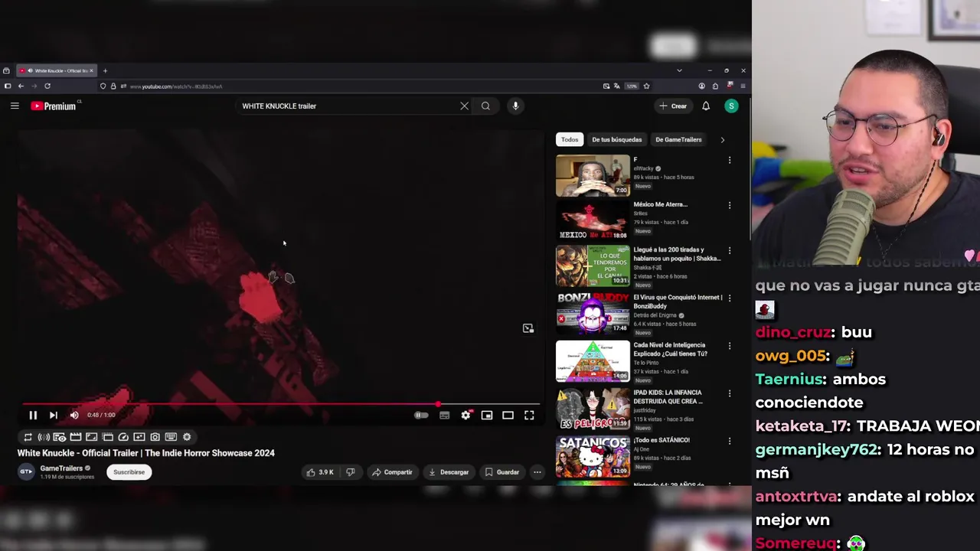Open the GameTrailers channel avatar
Screen dimensions: 980x551
(x=26, y=472)
